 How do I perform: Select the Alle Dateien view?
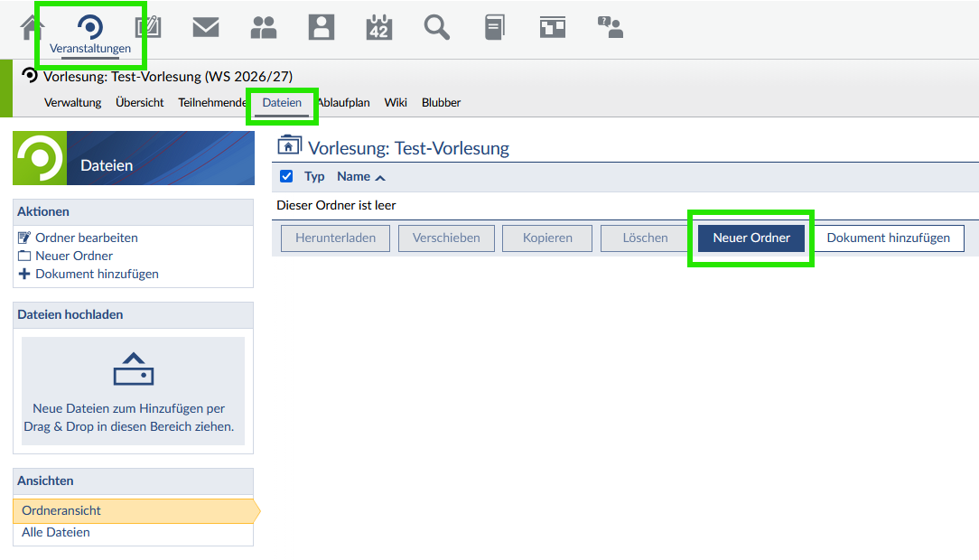(56, 533)
